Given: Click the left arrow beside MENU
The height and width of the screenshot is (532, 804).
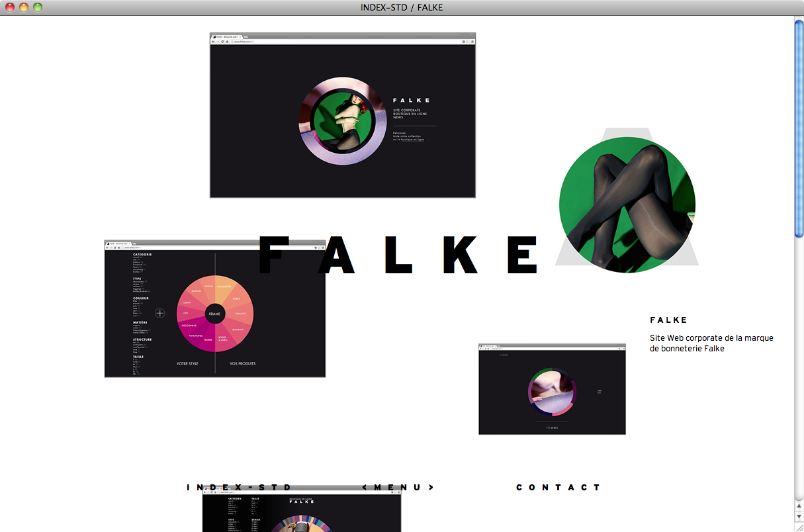Looking at the screenshot, I should tap(365, 488).
